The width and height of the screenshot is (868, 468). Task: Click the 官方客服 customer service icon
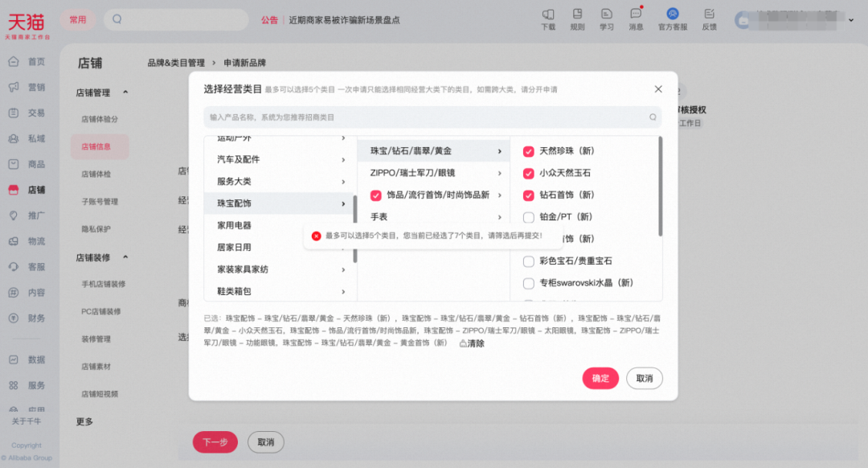[672, 18]
